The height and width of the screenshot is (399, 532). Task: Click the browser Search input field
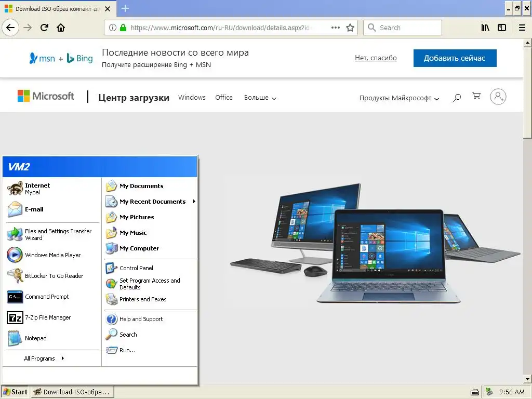coord(403,28)
